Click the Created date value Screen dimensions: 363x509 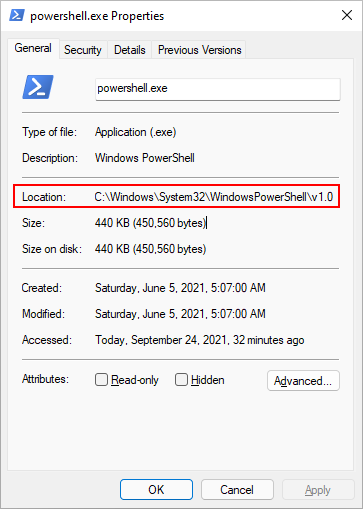pyautogui.click(x=180, y=288)
